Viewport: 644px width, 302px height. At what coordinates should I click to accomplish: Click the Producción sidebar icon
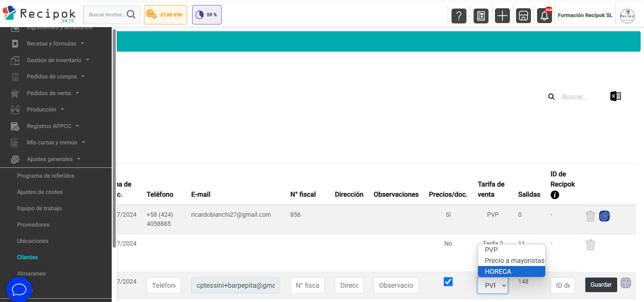15,109
